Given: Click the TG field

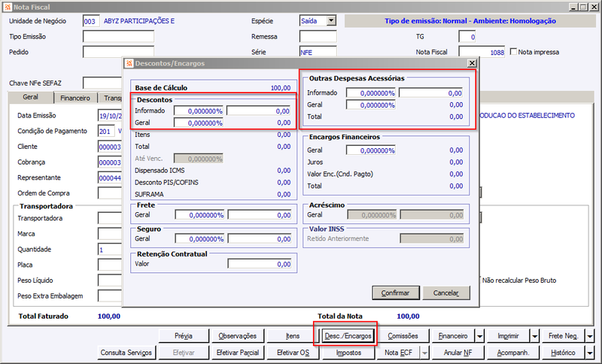Looking at the screenshot, I should (x=467, y=37).
